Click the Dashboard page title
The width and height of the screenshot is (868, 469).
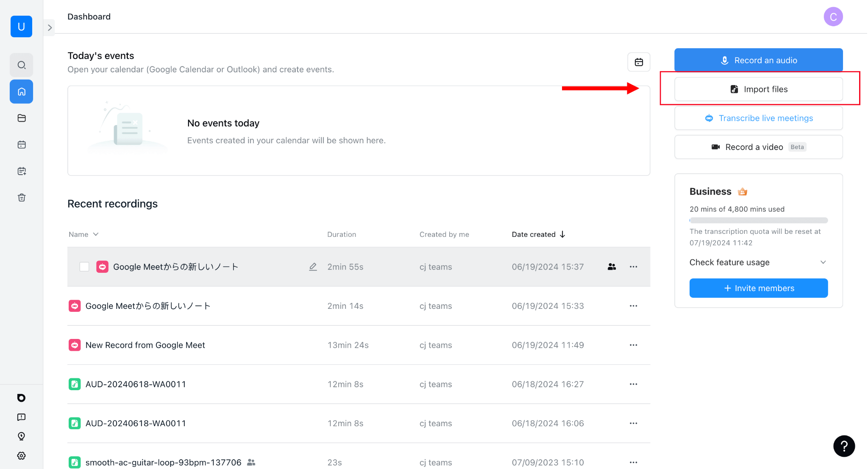tap(89, 17)
